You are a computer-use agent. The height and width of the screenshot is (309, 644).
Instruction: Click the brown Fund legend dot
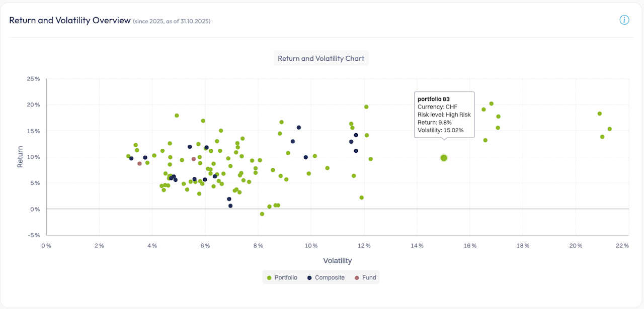[x=357, y=277]
